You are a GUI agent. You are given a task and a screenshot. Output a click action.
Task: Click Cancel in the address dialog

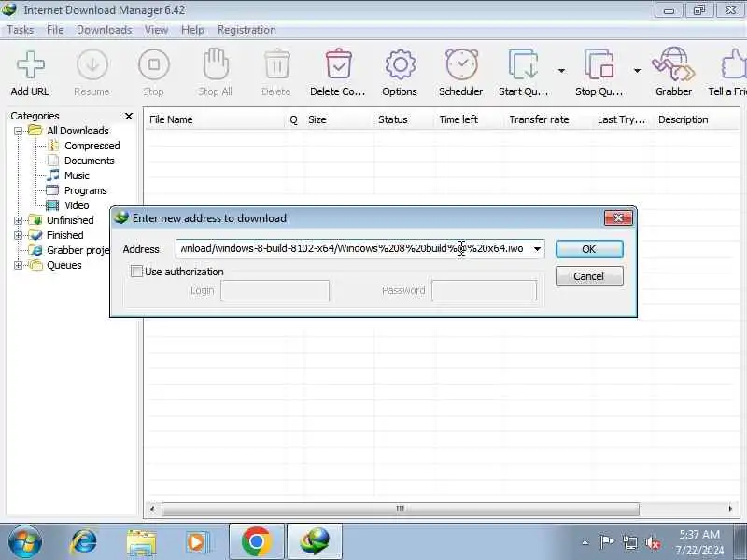(589, 276)
